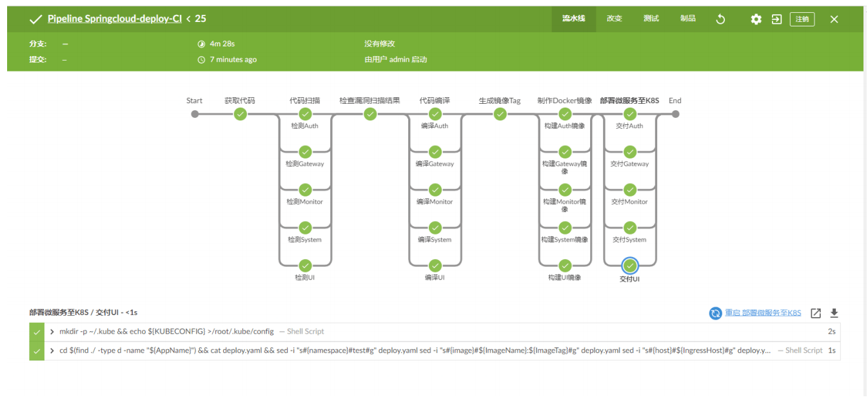The image size is (868, 404).
Task: Click the go to classic view icon
Action: click(776, 19)
